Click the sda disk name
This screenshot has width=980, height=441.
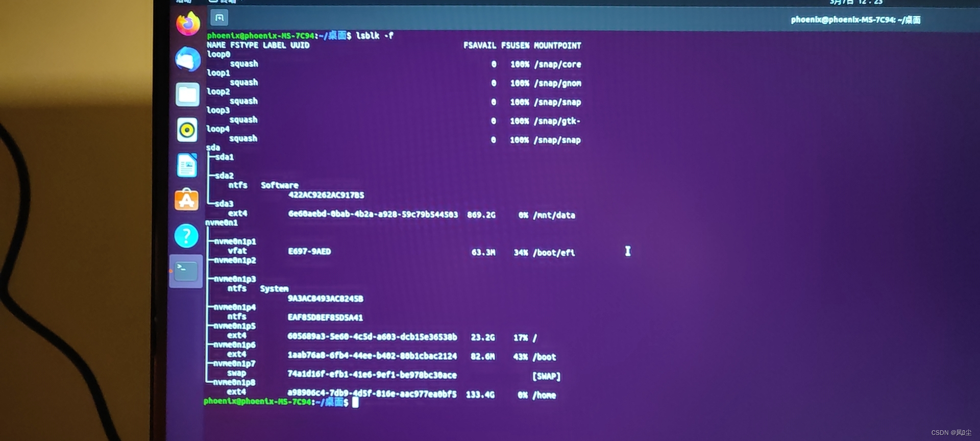213,148
